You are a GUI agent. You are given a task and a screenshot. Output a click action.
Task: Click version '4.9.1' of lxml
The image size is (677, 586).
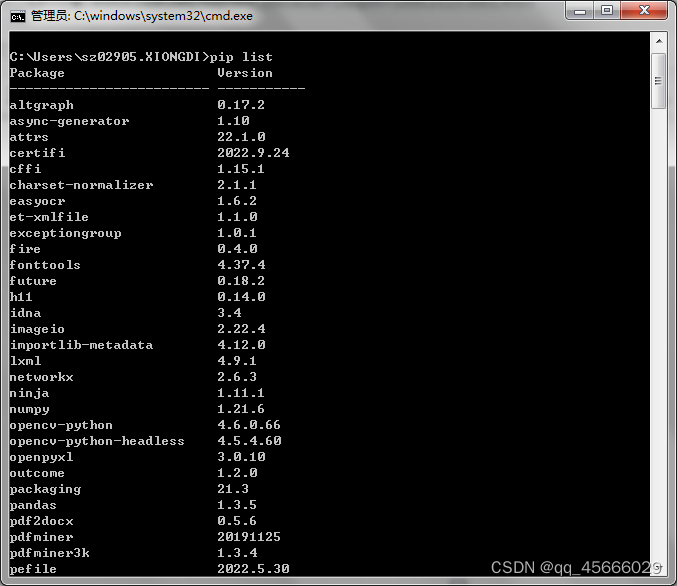pos(237,361)
